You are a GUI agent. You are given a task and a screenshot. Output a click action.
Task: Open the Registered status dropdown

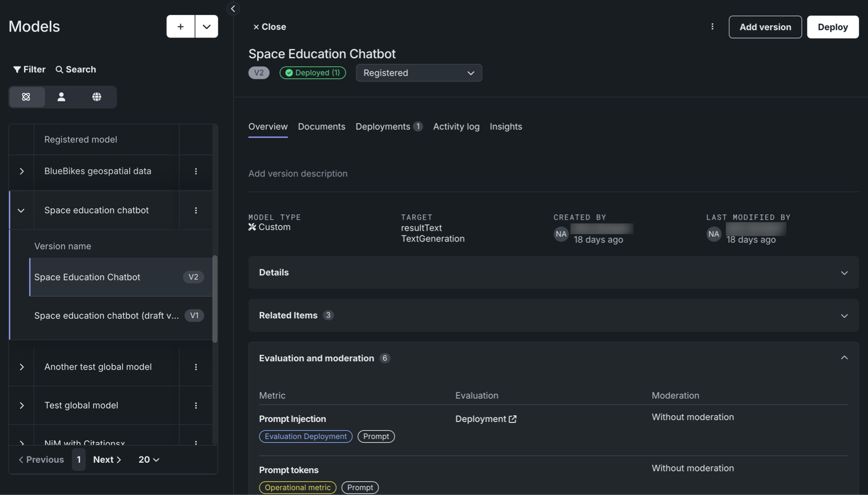pyautogui.click(x=418, y=73)
